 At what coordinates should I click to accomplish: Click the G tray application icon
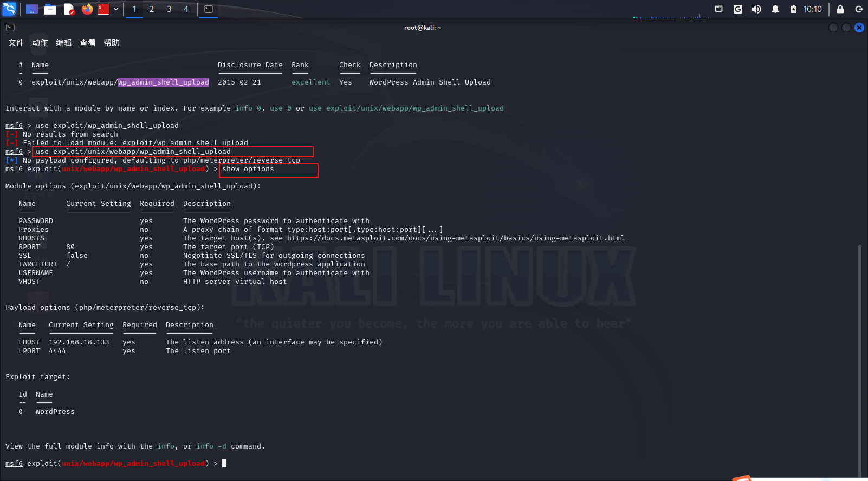pyautogui.click(x=738, y=9)
